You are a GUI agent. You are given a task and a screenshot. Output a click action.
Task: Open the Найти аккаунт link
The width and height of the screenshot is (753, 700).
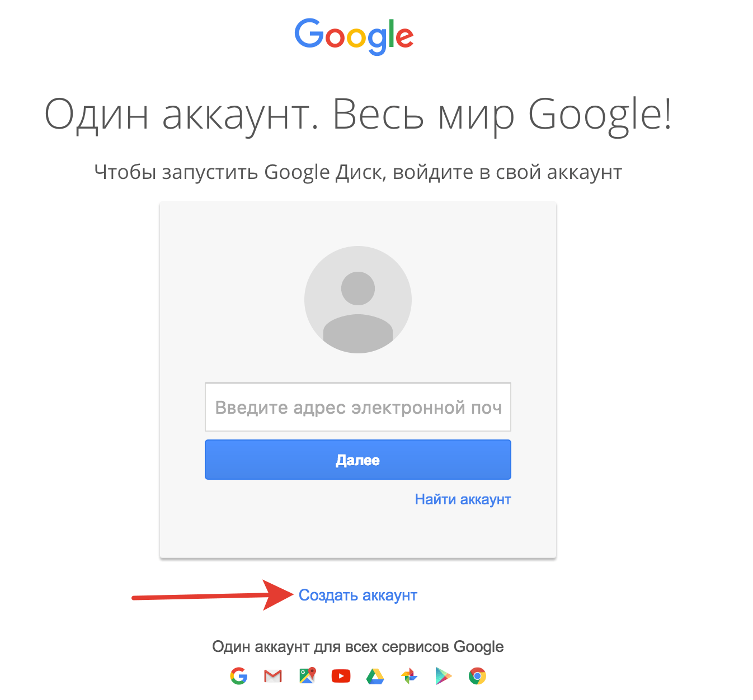click(x=463, y=500)
